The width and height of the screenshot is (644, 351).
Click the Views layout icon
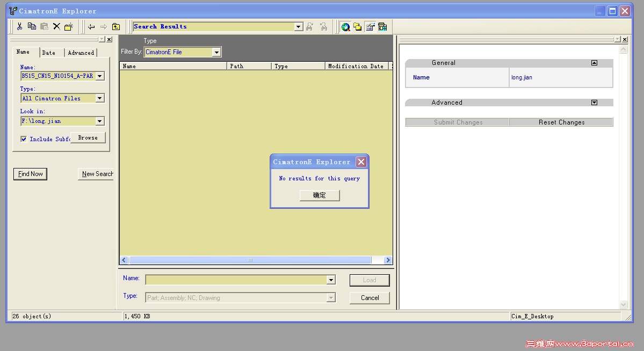pyautogui.click(x=382, y=27)
